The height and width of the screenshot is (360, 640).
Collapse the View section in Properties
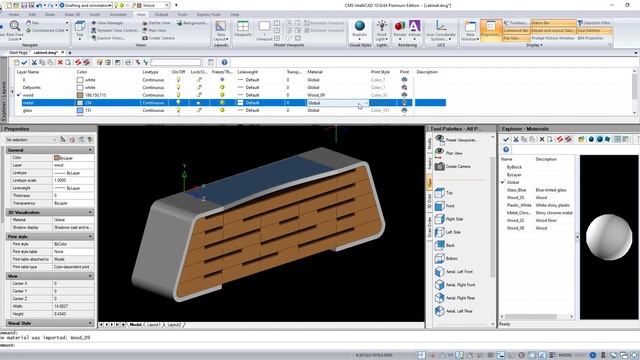[90, 276]
